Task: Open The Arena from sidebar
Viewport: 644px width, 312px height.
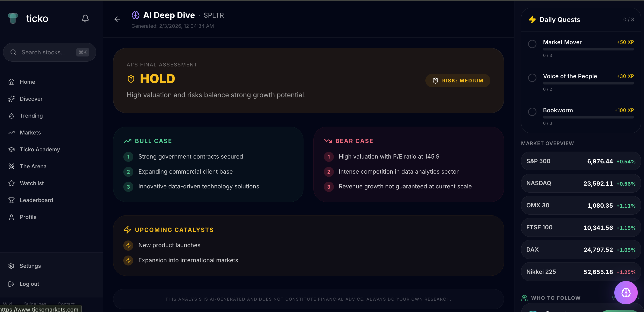Action: point(33,166)
